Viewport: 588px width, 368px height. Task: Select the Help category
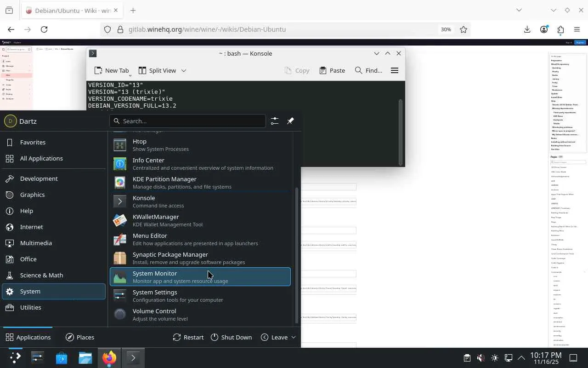coord(54,211)
